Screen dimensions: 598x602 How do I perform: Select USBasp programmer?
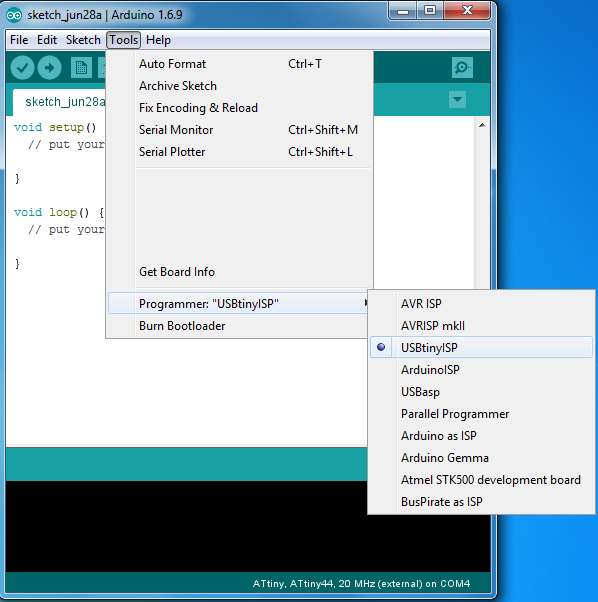pyautogui.click(x=481, y=392)
